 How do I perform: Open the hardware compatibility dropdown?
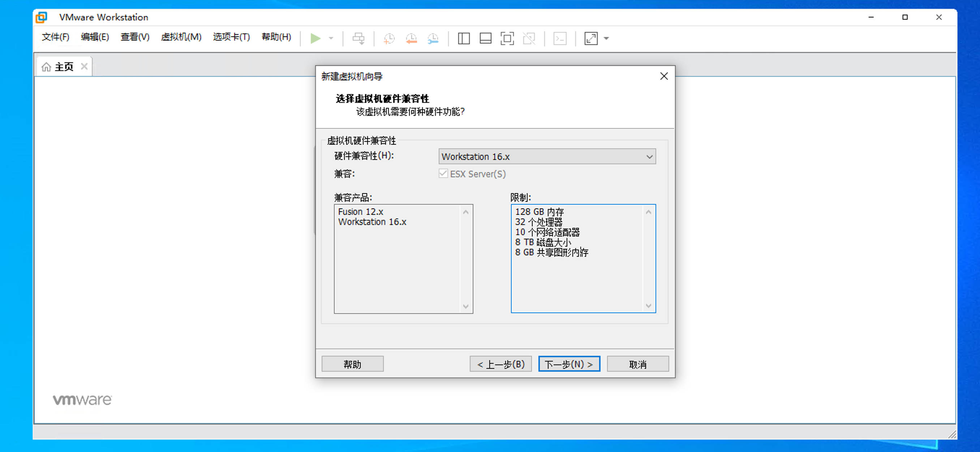(649, 156)
